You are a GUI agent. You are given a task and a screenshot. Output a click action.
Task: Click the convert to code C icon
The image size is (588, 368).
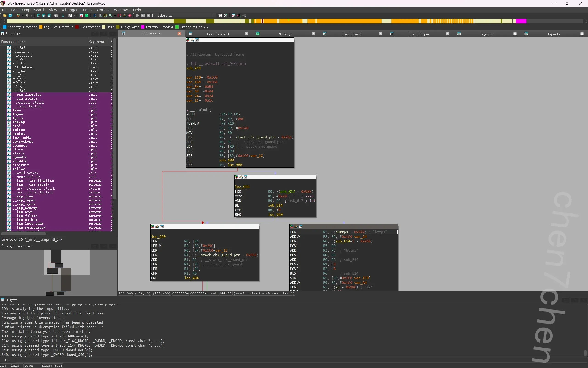(x=95, y=15)
